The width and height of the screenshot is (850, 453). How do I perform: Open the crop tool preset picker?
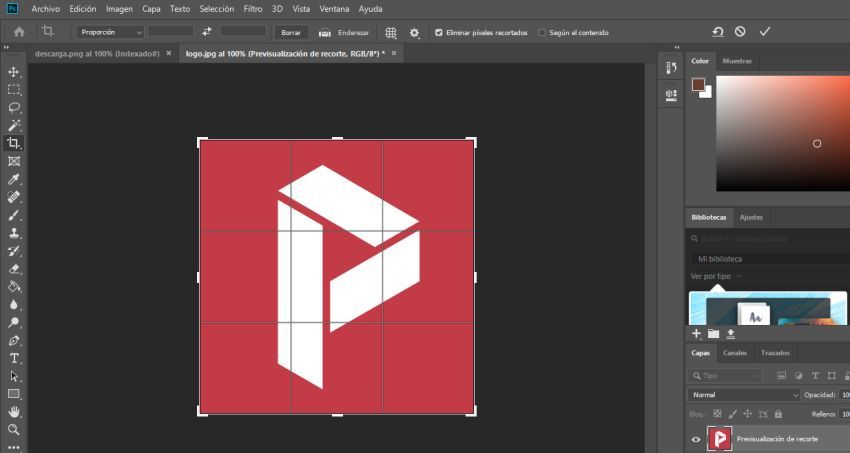(52, 32)
